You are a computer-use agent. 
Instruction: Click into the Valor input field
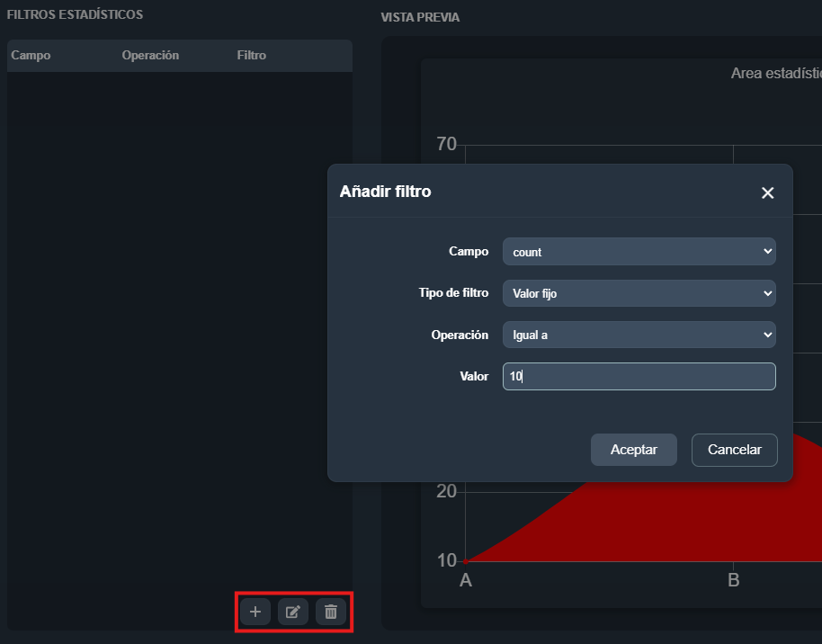pos(639,377)
